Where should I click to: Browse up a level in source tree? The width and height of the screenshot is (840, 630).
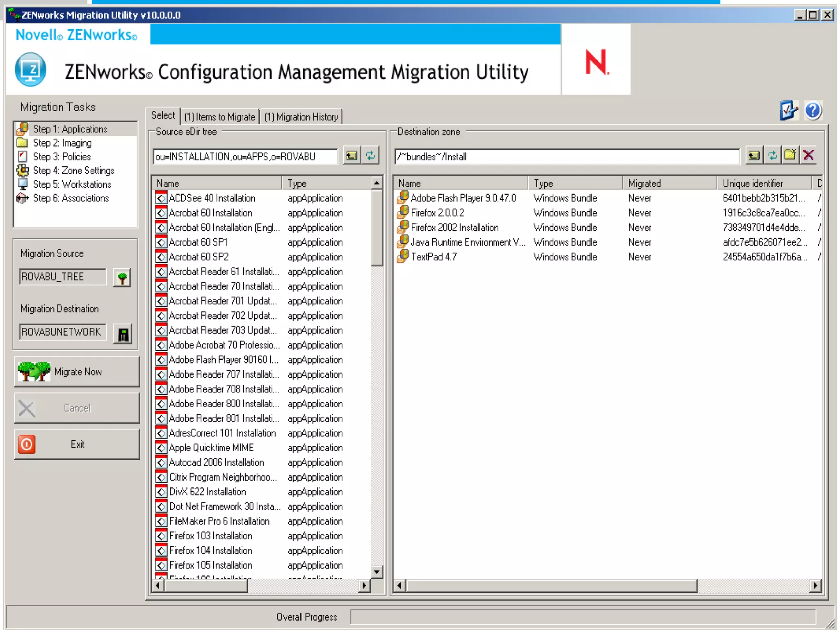[352, 156]
